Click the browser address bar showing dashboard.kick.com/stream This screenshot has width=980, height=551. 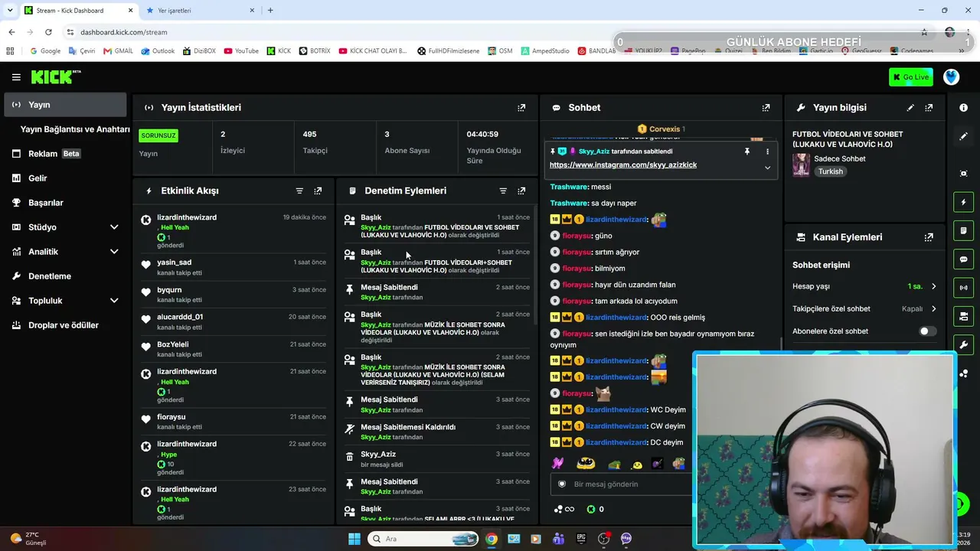[123, 32]
